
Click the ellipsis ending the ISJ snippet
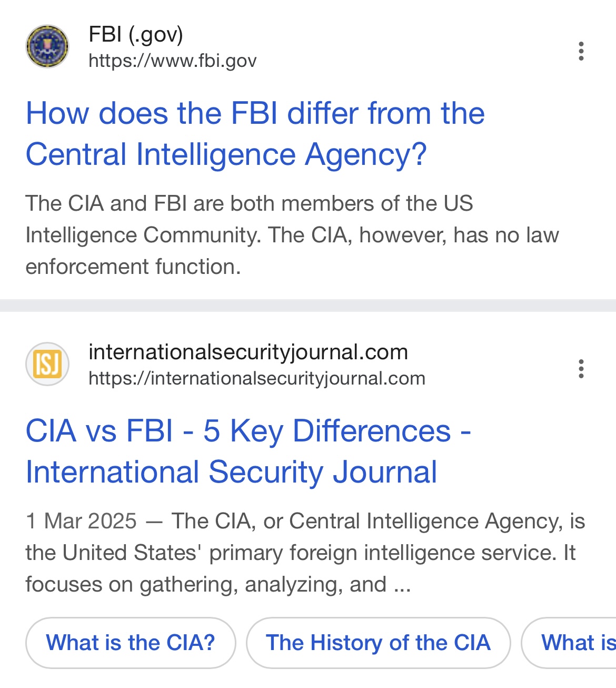coord(402,586)
